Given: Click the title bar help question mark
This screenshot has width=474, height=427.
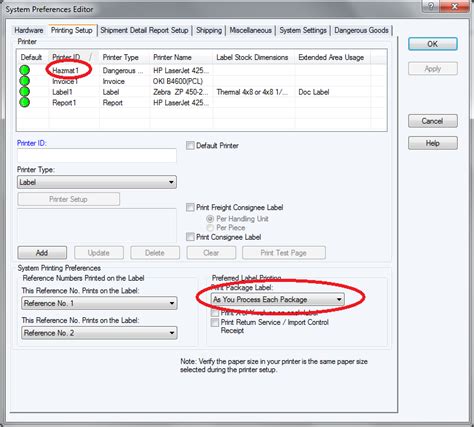Looking at the screenshot, I should (x=431, y=6).
